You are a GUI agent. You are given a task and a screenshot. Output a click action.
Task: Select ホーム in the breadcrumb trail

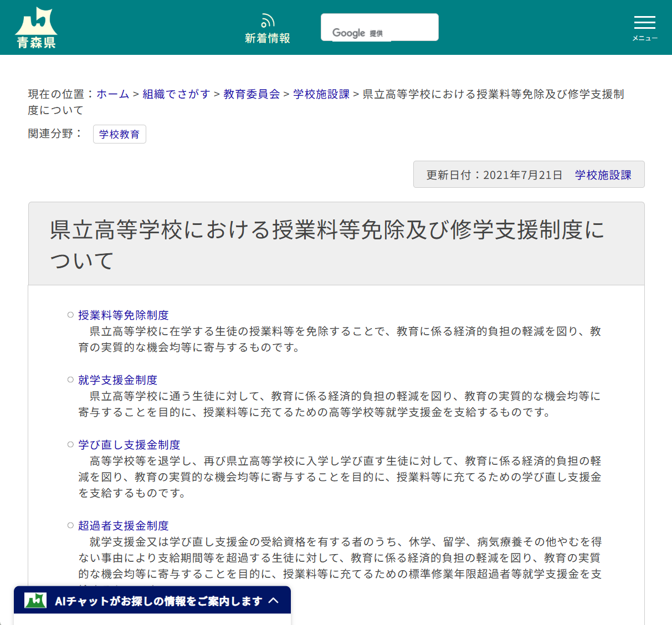coord(112,94)
